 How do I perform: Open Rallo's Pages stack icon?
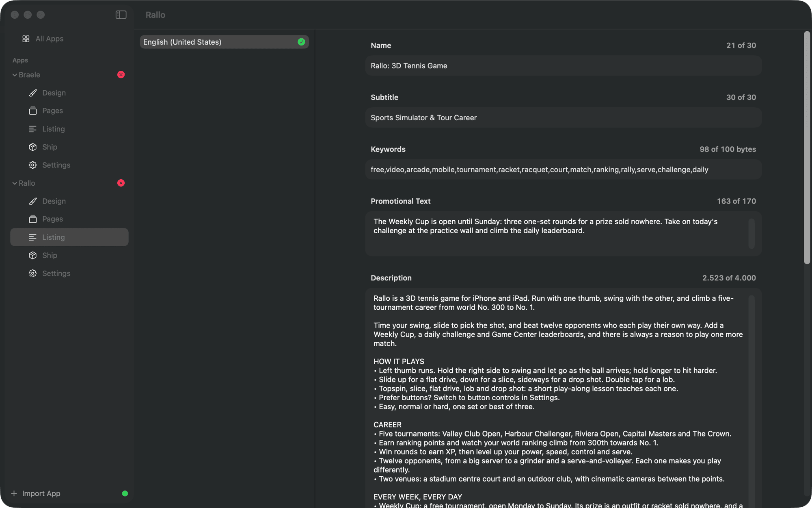pos(33,219)
